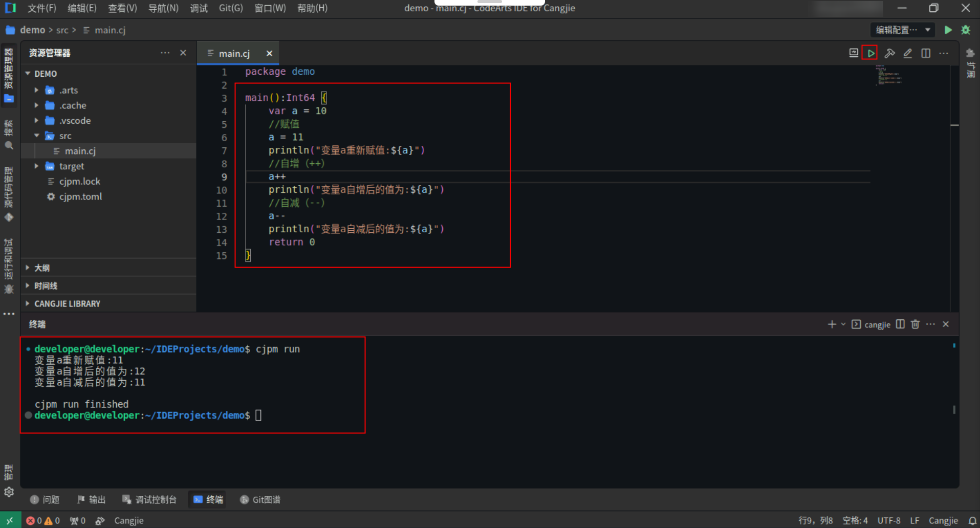Image resolution: width=980 pixels, height=528 pixels.
Task: Click the pencil edit icon in editor toolbar
Action: point(907,53)
